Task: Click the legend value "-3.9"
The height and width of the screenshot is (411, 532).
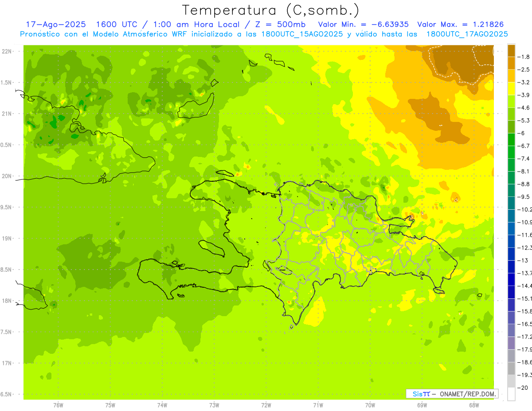Action: coord(524,95)
